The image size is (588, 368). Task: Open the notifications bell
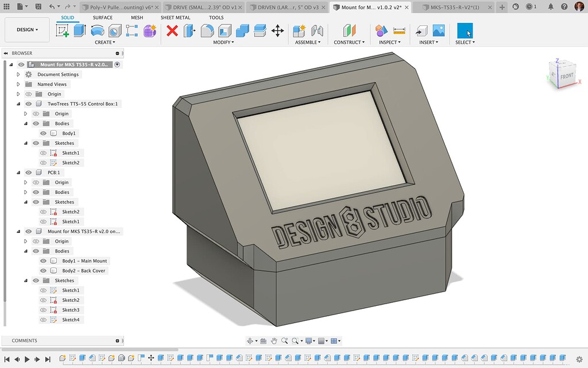point(551,7)
